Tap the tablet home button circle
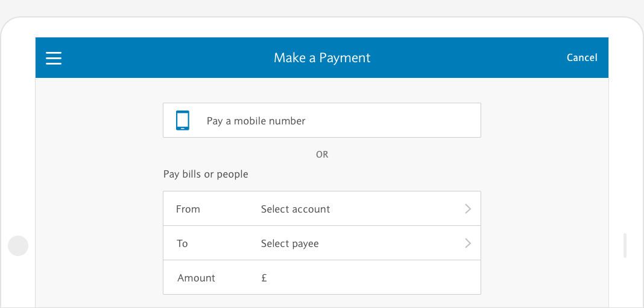This screenshot has height=308, width=644. point(18,246)
